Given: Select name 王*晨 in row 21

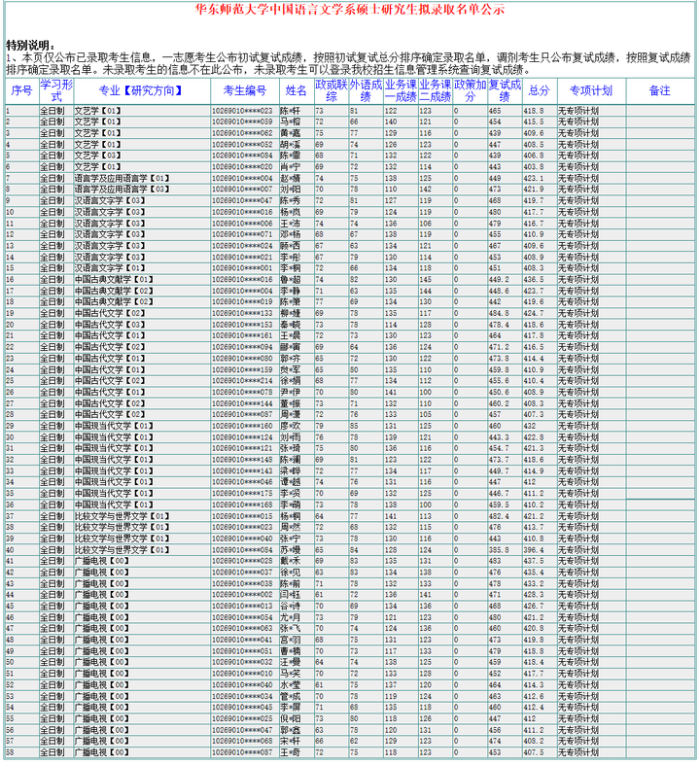Looking at the screenshot, I should pyautogui.click(x=291, y=335).
